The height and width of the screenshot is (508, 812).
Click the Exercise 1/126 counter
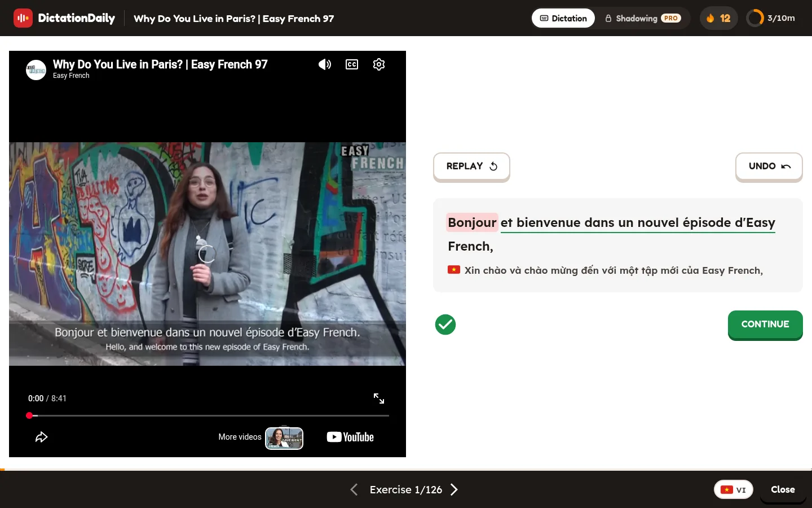tap(406, 489)
